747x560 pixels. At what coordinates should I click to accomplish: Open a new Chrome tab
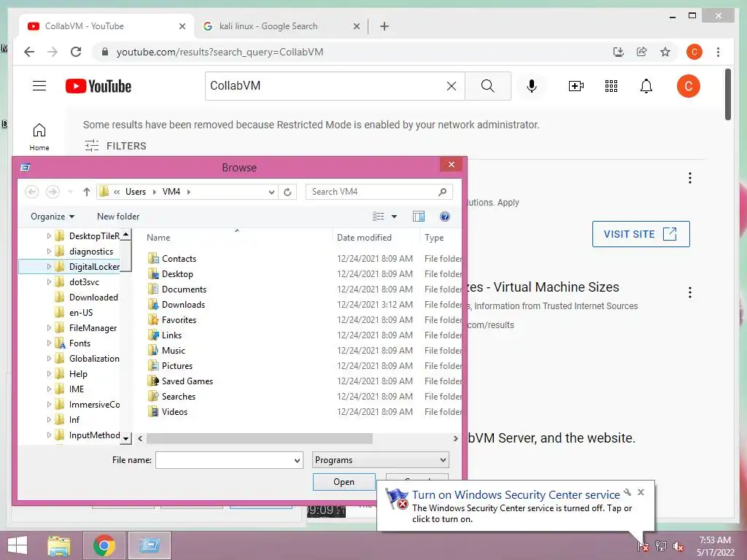coord(384,26)
